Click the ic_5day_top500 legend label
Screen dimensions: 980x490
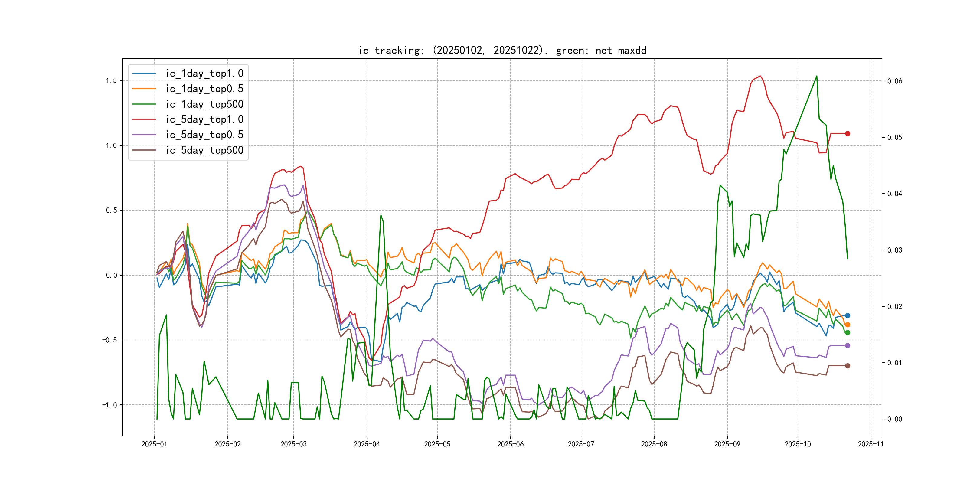204,150
